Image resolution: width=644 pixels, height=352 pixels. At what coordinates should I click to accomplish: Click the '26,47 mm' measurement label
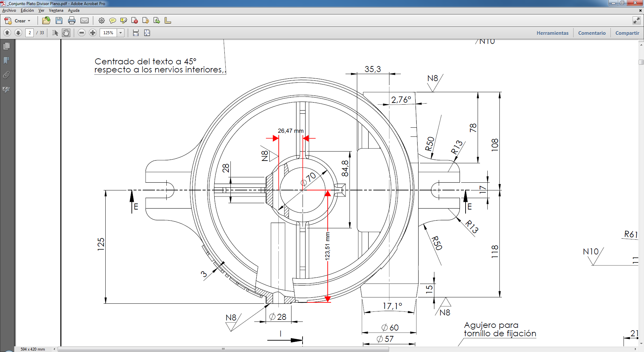click(290, 131)
